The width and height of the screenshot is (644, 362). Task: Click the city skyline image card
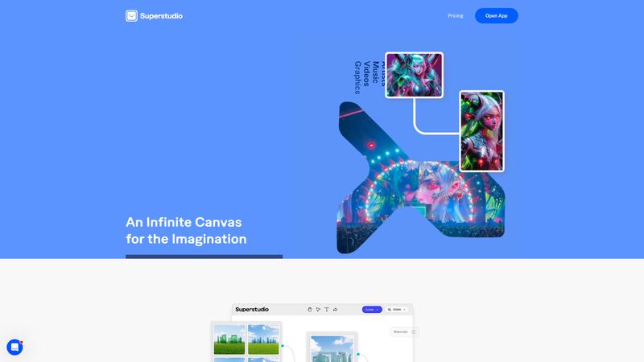[332, 348]
